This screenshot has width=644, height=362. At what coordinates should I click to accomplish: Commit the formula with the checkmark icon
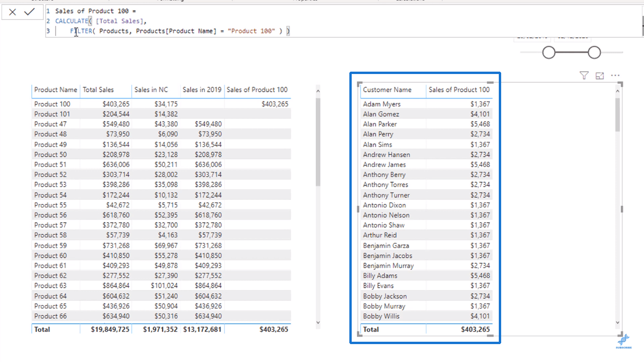[x=29, y=12]
